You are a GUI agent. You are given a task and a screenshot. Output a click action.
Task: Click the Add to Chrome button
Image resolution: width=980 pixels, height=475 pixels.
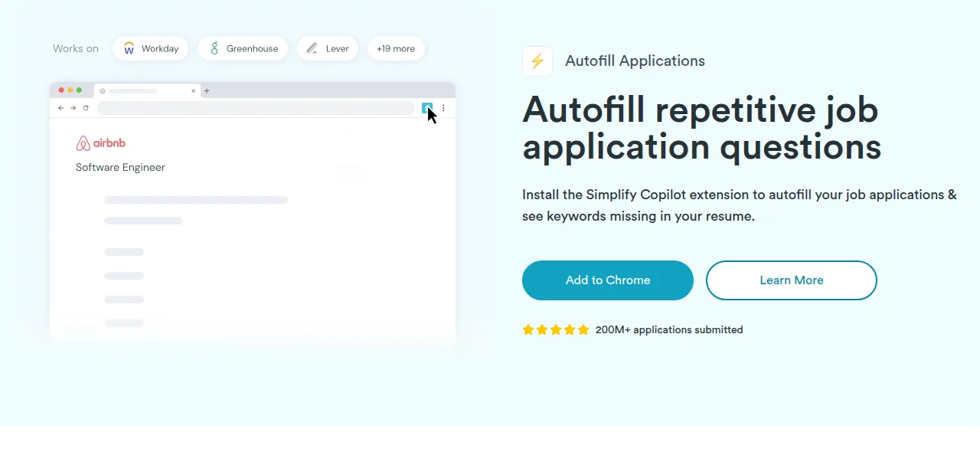coord(608,280)
